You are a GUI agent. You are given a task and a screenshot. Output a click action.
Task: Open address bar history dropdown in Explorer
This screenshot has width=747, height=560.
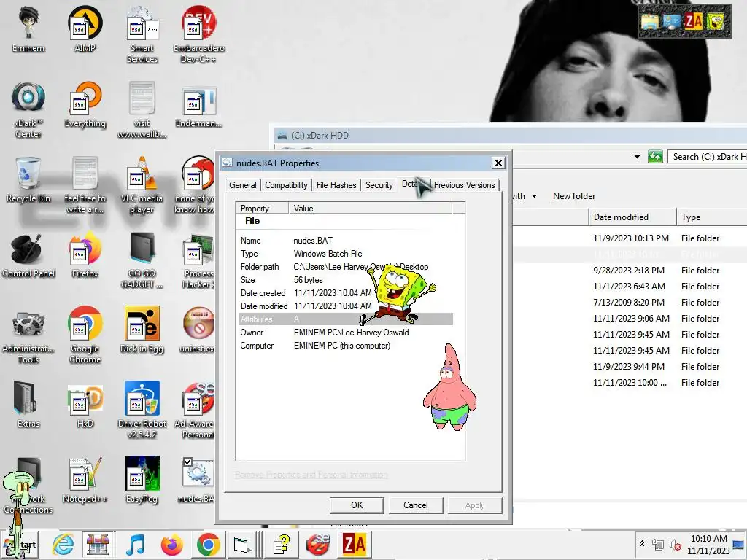click(x=637, y=157)
